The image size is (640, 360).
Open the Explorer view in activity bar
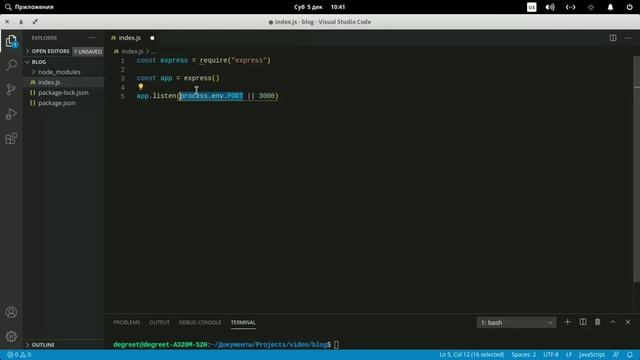(x=11, y=41)
